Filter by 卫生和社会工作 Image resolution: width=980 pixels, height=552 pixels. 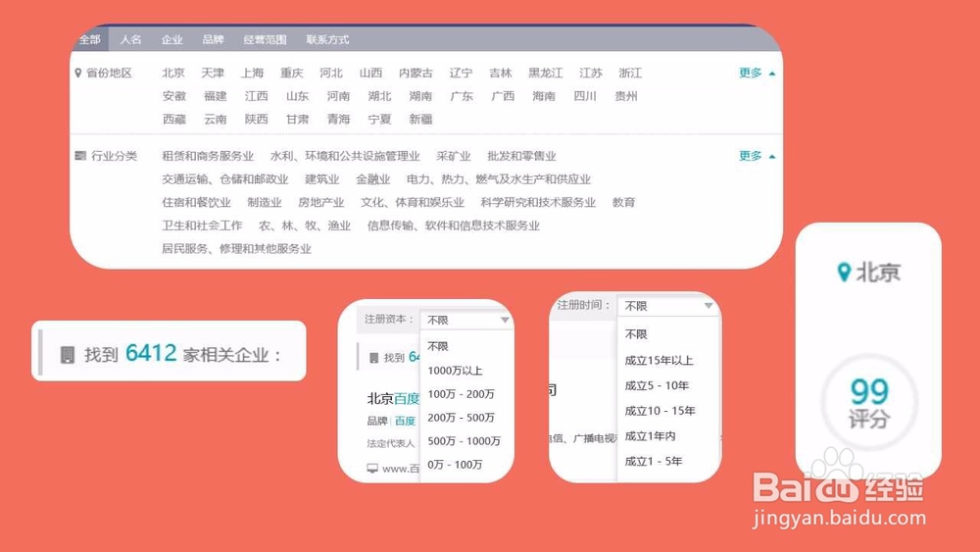(202, 226)
